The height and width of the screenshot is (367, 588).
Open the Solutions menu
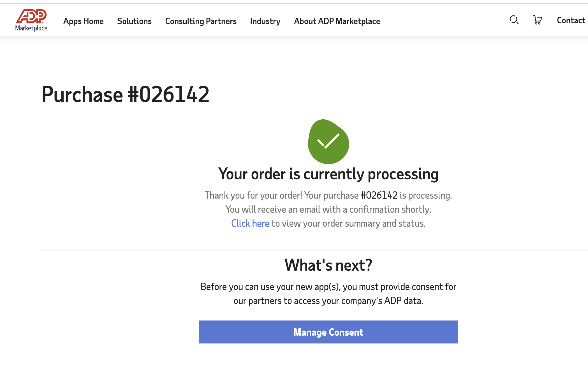tap(134, 21)
